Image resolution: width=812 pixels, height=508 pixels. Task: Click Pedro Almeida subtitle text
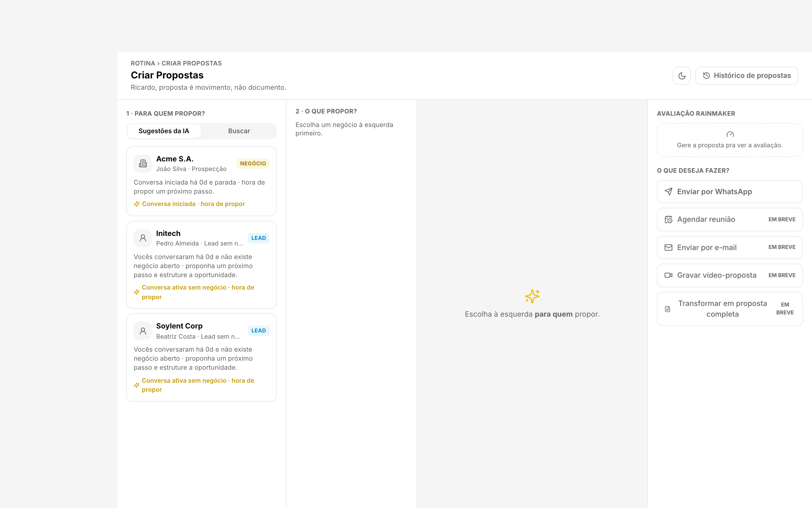coord(200,244)
